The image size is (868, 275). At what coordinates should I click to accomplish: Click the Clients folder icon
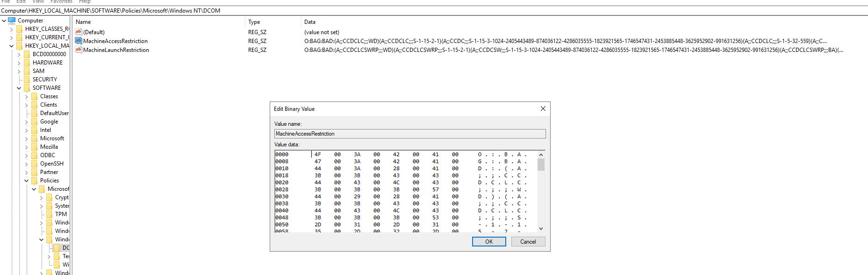pos(34,104)
